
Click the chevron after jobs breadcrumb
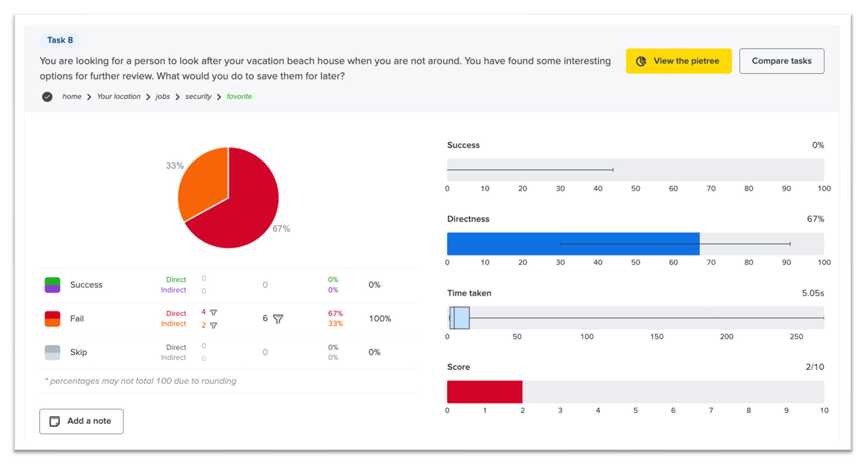177,97
